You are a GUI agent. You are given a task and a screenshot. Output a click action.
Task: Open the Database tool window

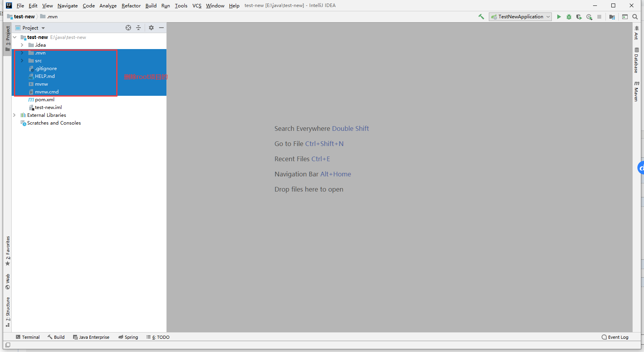coord(637,60)
